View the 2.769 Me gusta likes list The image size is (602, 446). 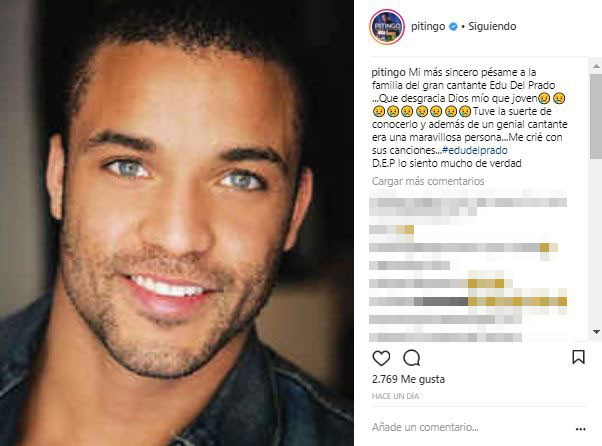[x=408, y=379]
